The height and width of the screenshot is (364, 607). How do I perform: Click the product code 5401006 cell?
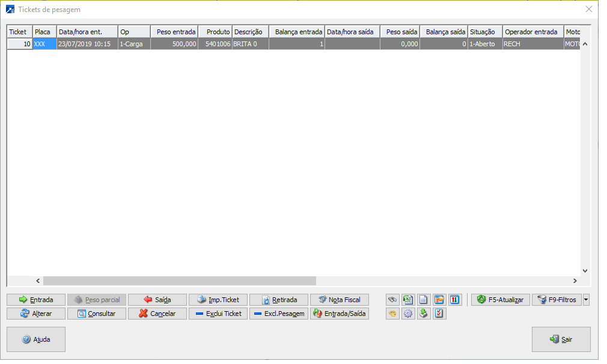coord(215,44)
